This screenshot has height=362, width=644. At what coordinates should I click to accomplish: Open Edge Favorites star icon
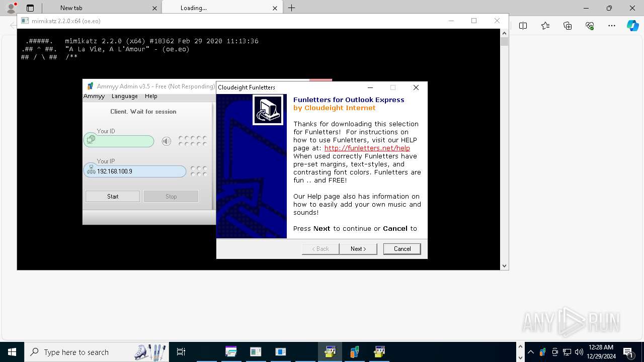coord(545,26)
